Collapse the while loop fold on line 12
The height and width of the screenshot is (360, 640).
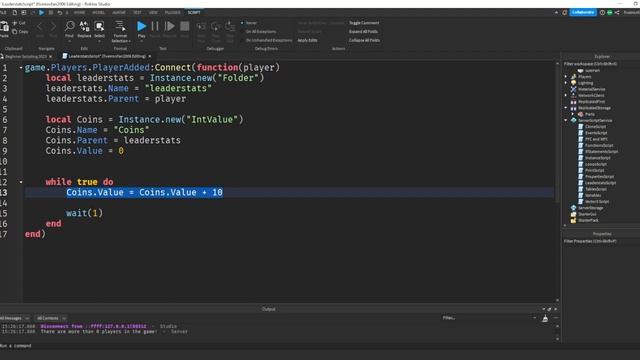click(21, 182)
